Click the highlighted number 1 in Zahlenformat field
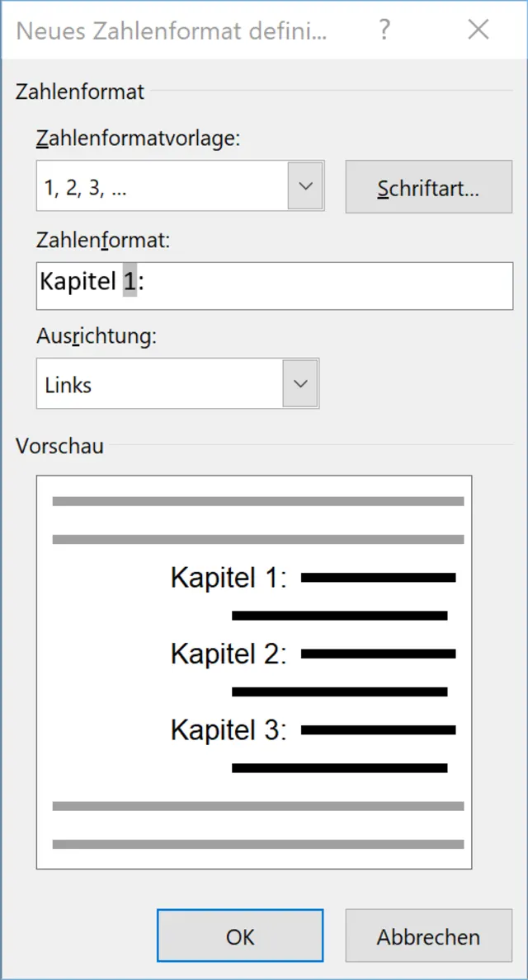Viewport: 528px width, 980px height. coord(130,283)
